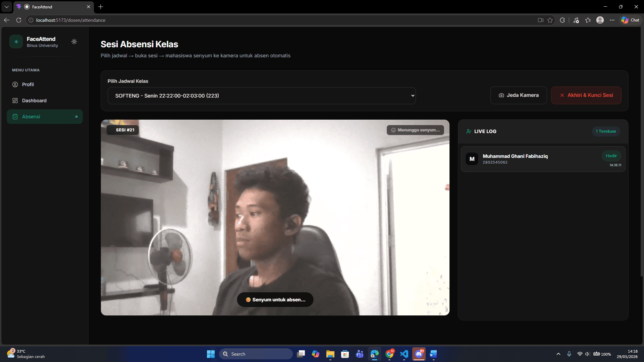Open the tab actions dropdown arrow
The image size is (644, 362).
[x=7, y=7]
